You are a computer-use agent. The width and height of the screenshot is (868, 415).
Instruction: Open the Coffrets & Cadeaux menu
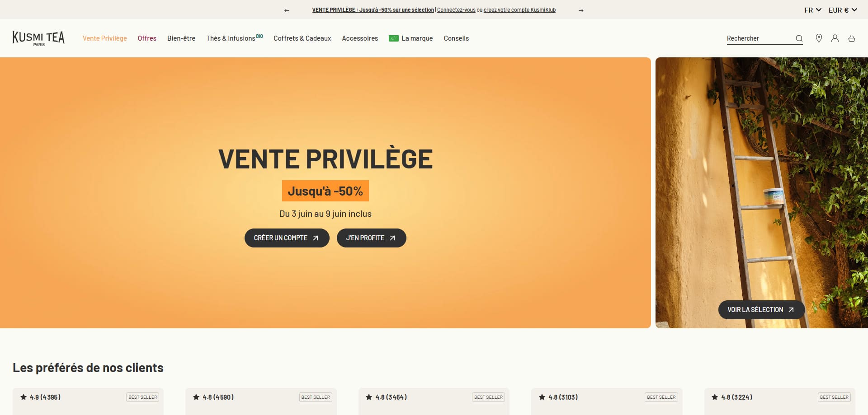tap(302, 38)
